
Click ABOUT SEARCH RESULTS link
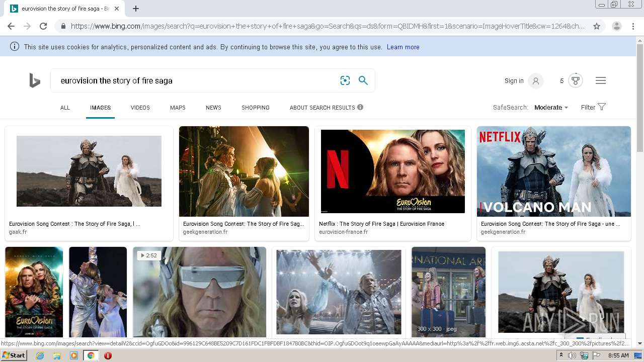[x=323, y=108]
